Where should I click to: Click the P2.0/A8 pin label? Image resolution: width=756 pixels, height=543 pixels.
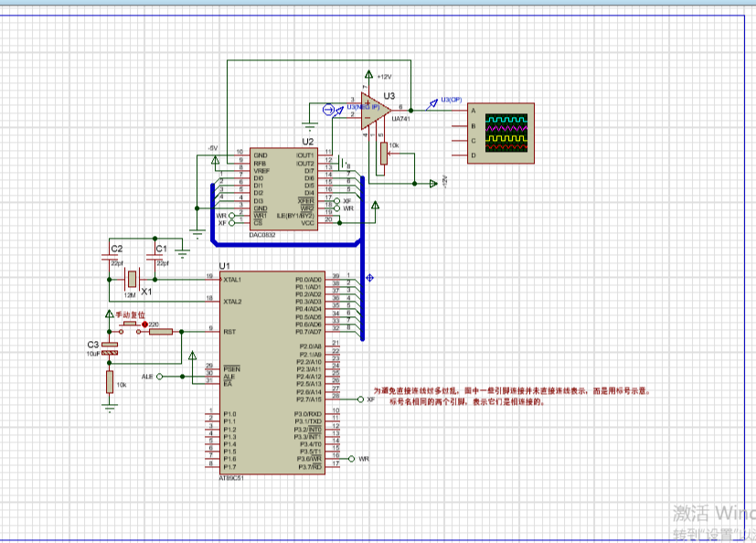pyautogui.click(x=311, y=346)
